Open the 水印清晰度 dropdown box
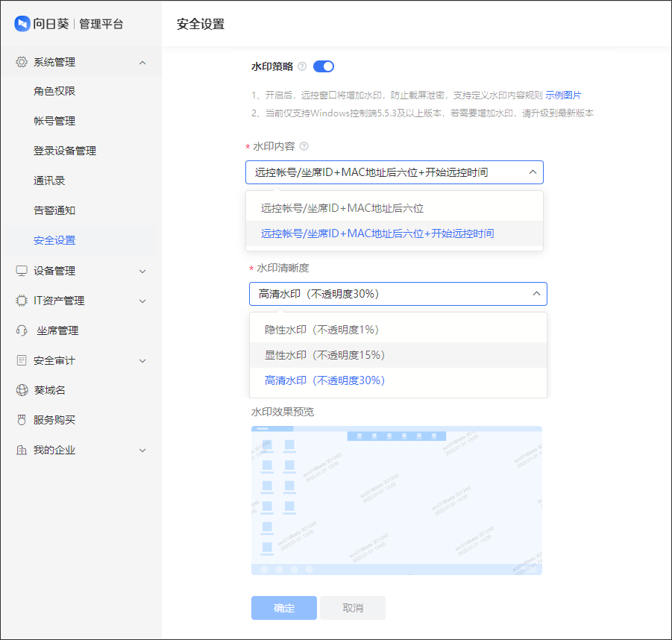 [x=398, y=294]
